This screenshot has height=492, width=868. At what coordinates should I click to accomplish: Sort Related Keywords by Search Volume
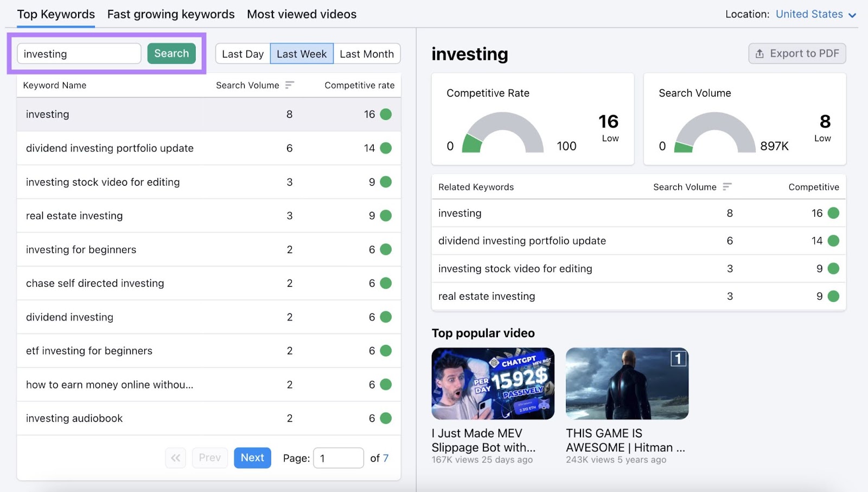point(727,187)
